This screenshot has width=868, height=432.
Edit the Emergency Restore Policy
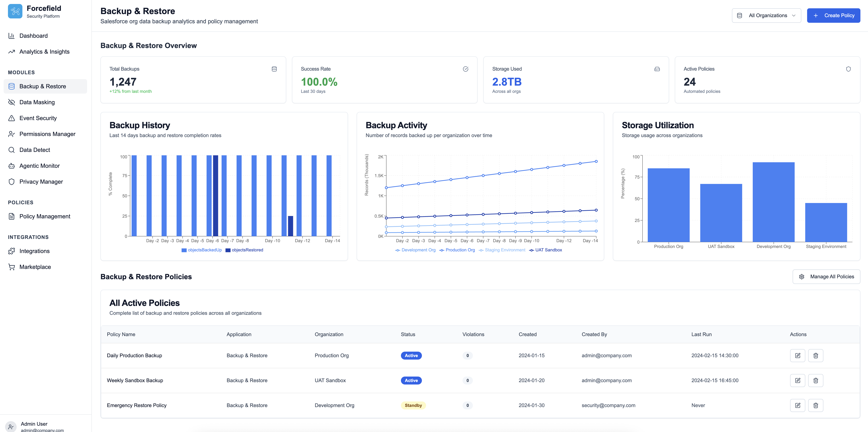[x=797, y=405]
